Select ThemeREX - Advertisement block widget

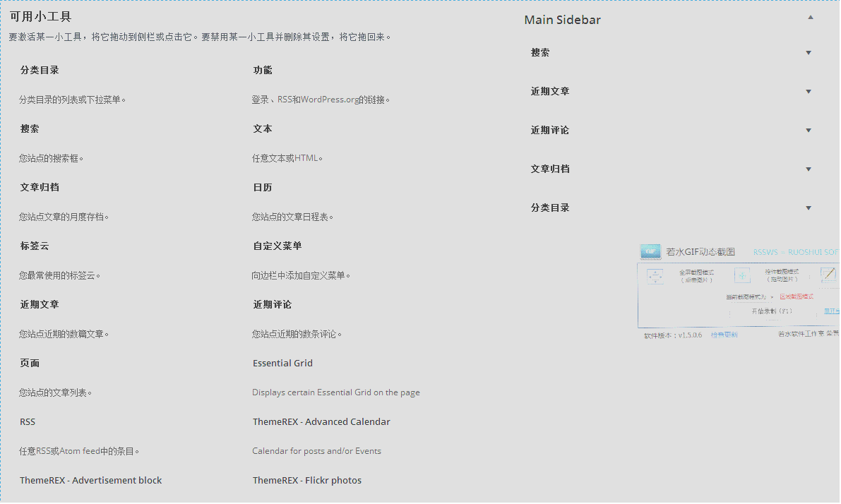tap(90, 481)
